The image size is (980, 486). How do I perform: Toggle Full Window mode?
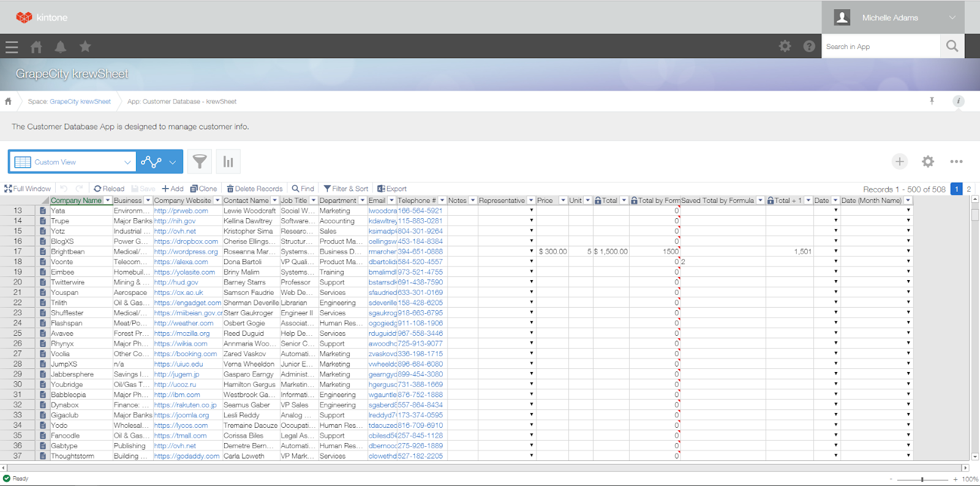28,189
